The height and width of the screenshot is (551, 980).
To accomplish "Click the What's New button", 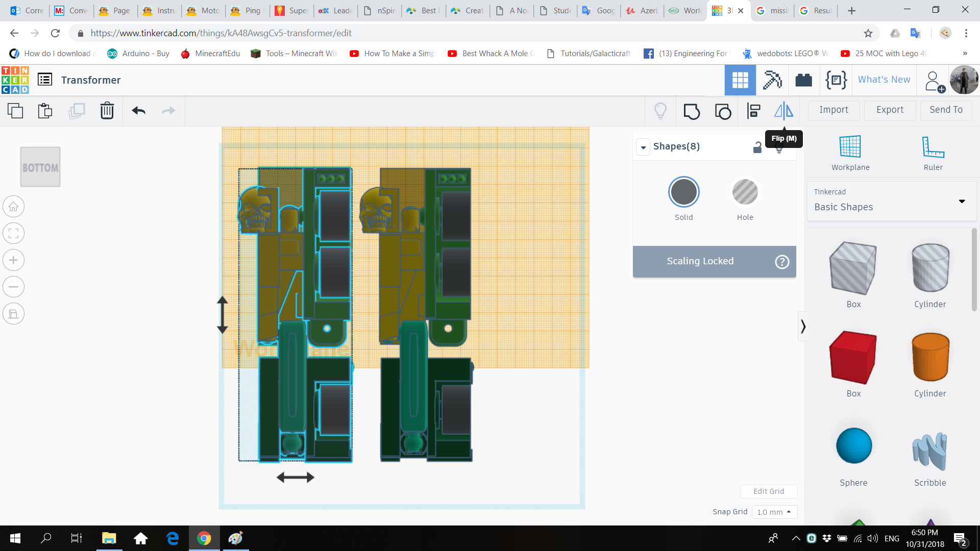I will tap(885, 80).
